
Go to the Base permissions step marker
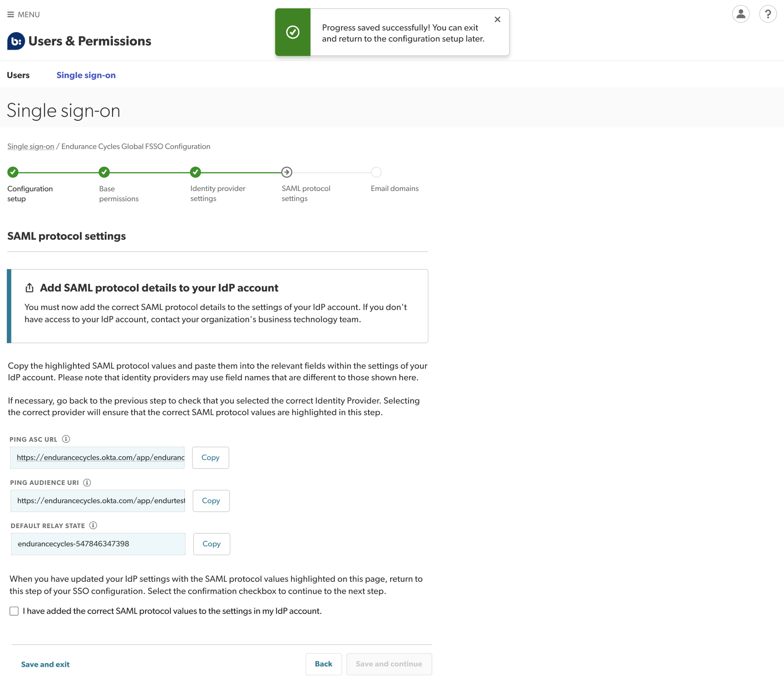tap(104, 172)
